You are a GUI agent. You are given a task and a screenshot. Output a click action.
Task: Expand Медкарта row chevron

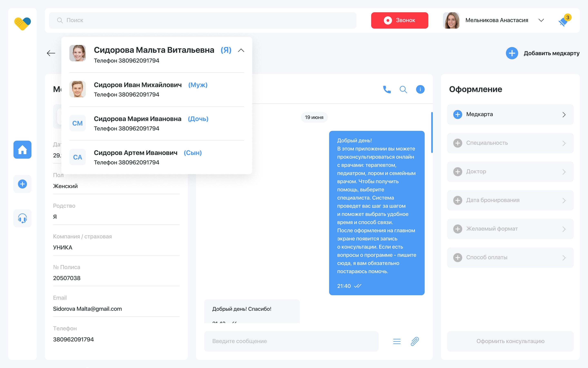(x=564, y=115)
